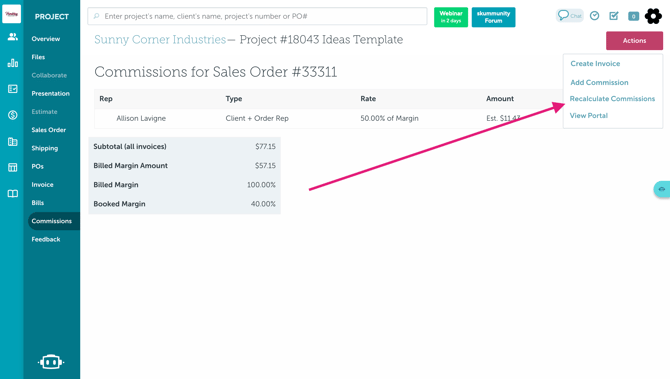Image resolution: width=670 pixels, height=379 pixels.
Task: Choose Create Invoice from Actions menu
Action: [x=595, y=64]
